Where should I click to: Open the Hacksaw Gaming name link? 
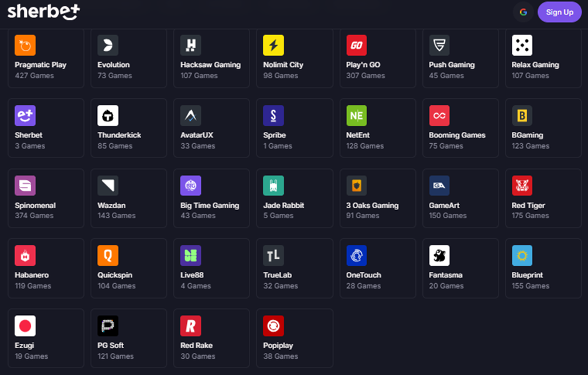coord(210,65)
